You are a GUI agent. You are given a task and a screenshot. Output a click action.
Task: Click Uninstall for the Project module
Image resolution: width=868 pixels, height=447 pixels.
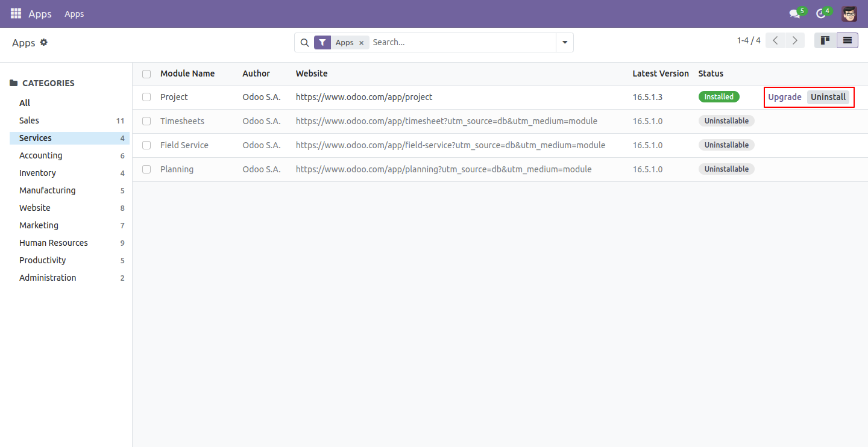coord(828,97)
